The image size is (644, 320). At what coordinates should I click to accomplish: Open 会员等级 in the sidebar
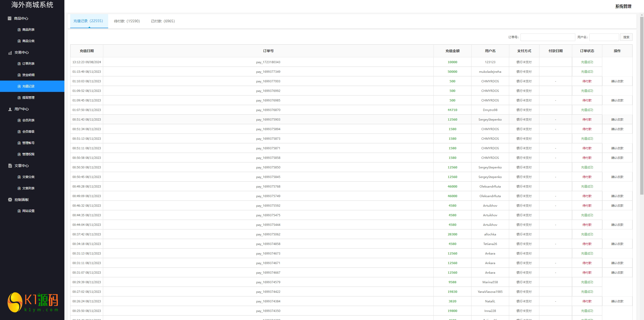[28, 132]
